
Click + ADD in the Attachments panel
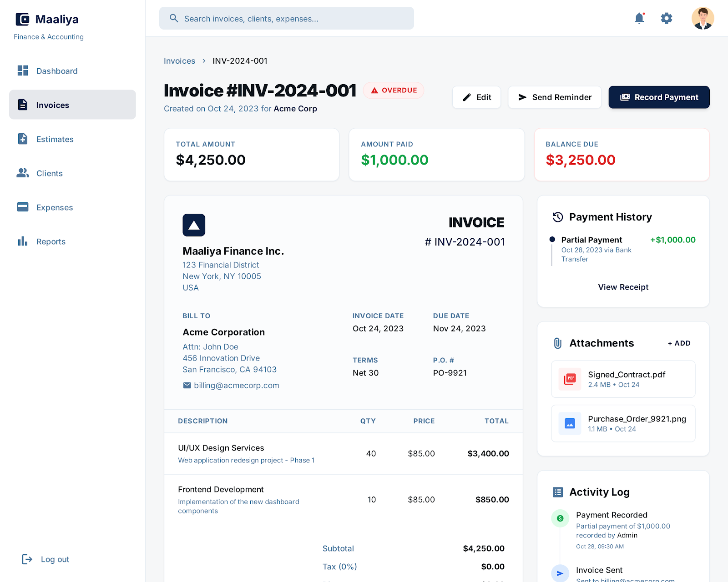(x=679, y=343)
